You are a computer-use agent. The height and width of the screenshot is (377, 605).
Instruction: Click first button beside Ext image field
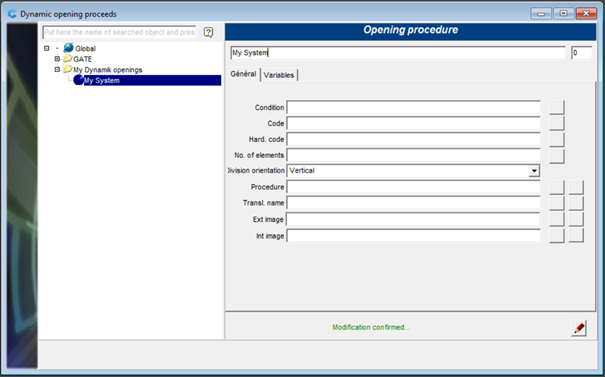pos(556,219)
